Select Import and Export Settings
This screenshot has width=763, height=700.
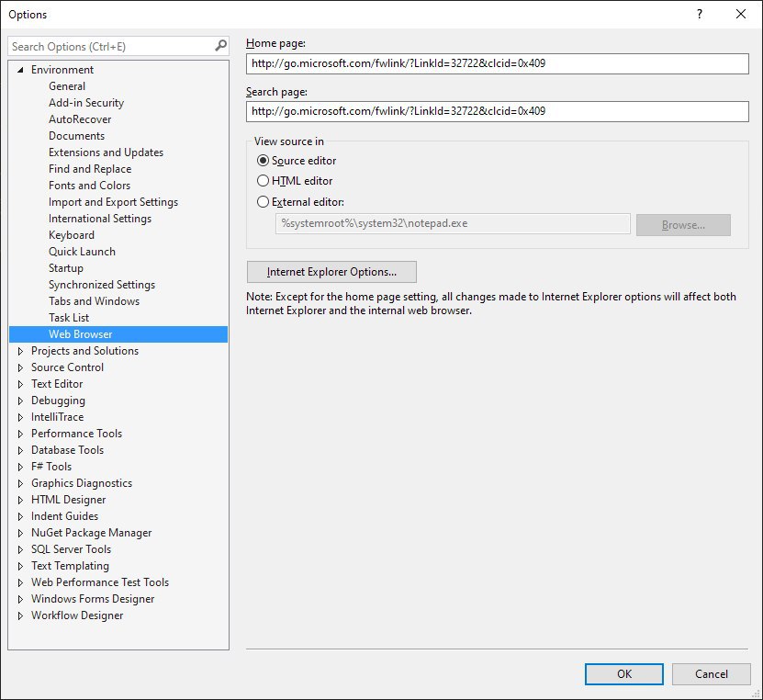click(x=113, y=202)
